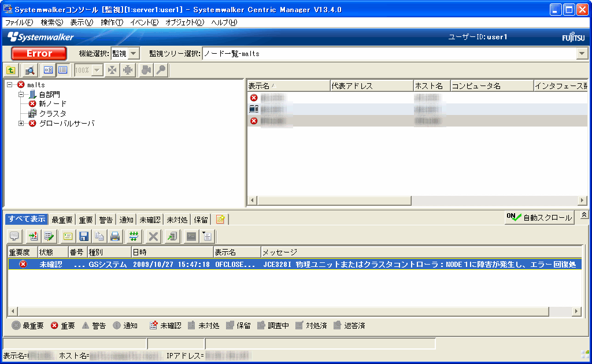Image resolution: width=592 pixels, height=364 pixels.
Task: Collapse the event pane with double chevron
Action: pyautogui.click(x=584, y=215)
